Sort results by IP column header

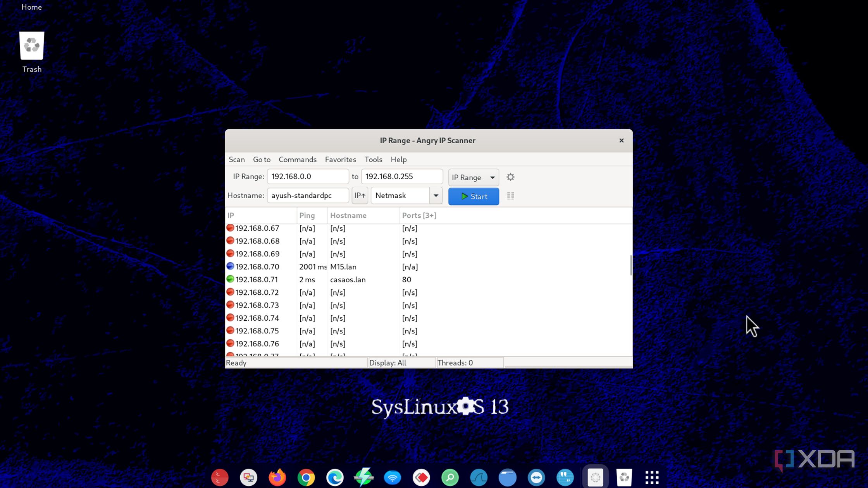[x=261, y=215]
